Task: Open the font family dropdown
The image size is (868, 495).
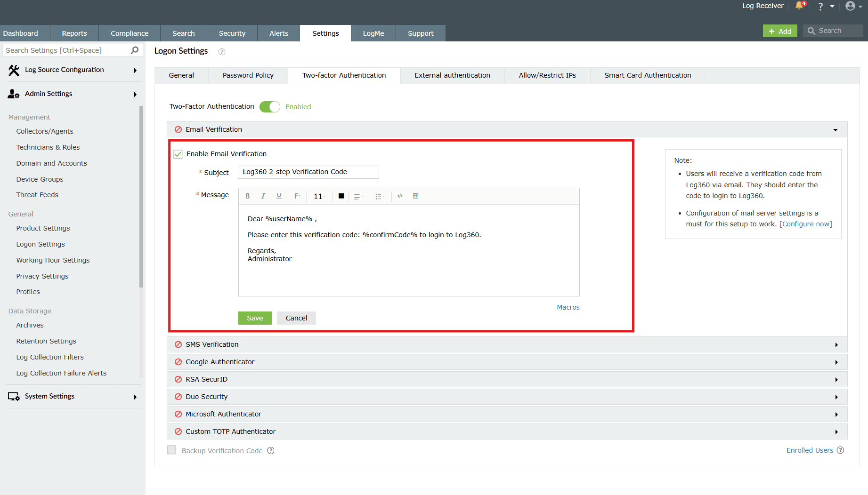Action: pyautogui.click(x=297, y=196)
